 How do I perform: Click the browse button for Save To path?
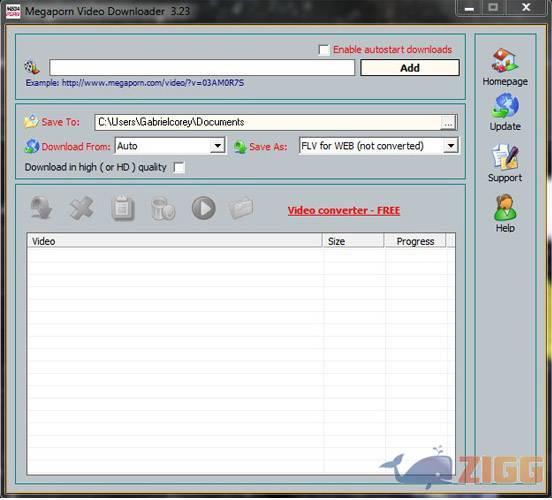pyautogui.click(x=448, y=123)
